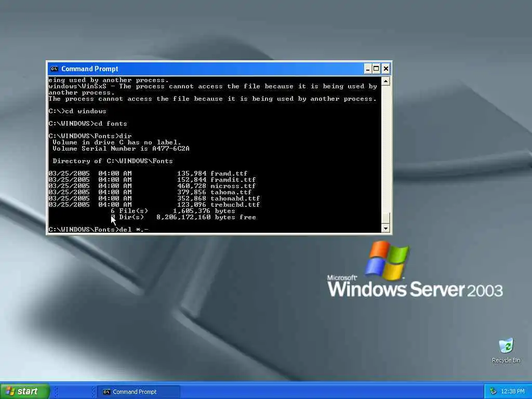Open the Start menu
This screenshot has width=532, height=399.
pyautogui.click(x=24, y=391)
